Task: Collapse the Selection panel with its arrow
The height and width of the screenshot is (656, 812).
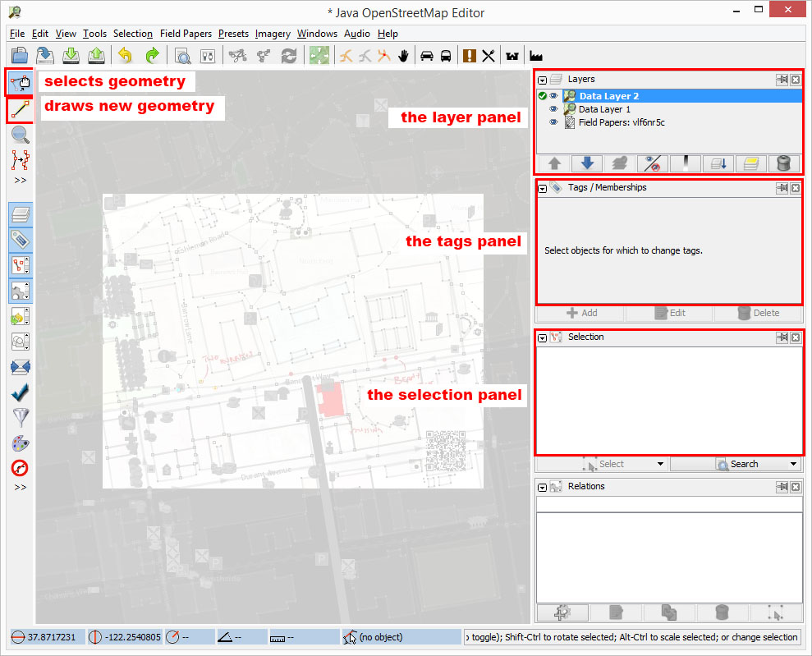Action: pyautogui.click(x=542, y=338)
